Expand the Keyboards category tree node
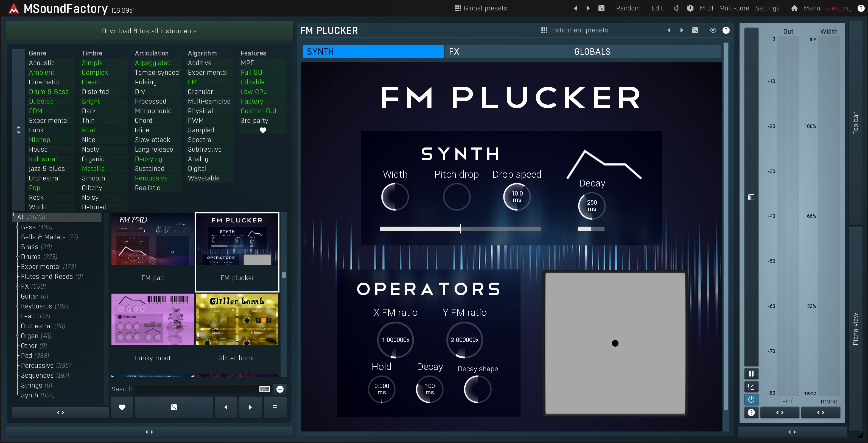Image resolution: width=868 pixels, height=443 pixels. [18, 306]
